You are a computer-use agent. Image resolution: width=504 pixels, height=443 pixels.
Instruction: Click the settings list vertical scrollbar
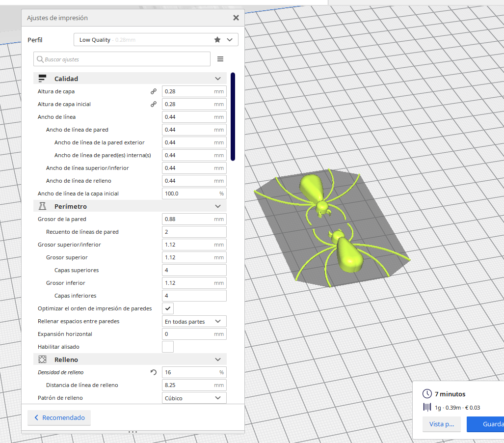[233, 116]
